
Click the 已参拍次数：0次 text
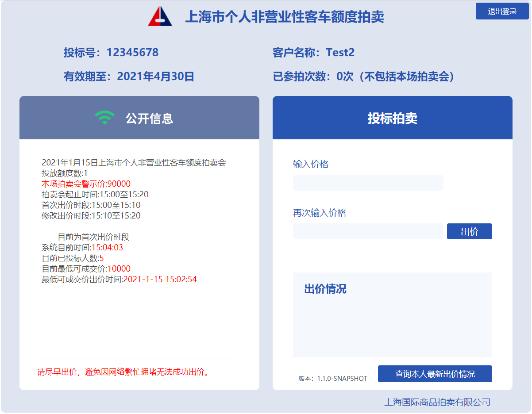point(313,77)
